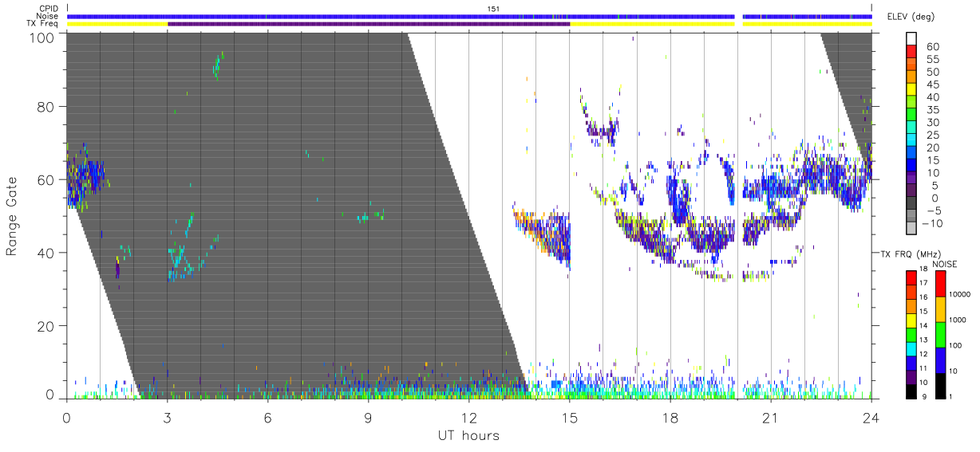Click the '6' tick on the UT hours axis
This screenshot has width=980, height=452.
(x=267, y=416)
